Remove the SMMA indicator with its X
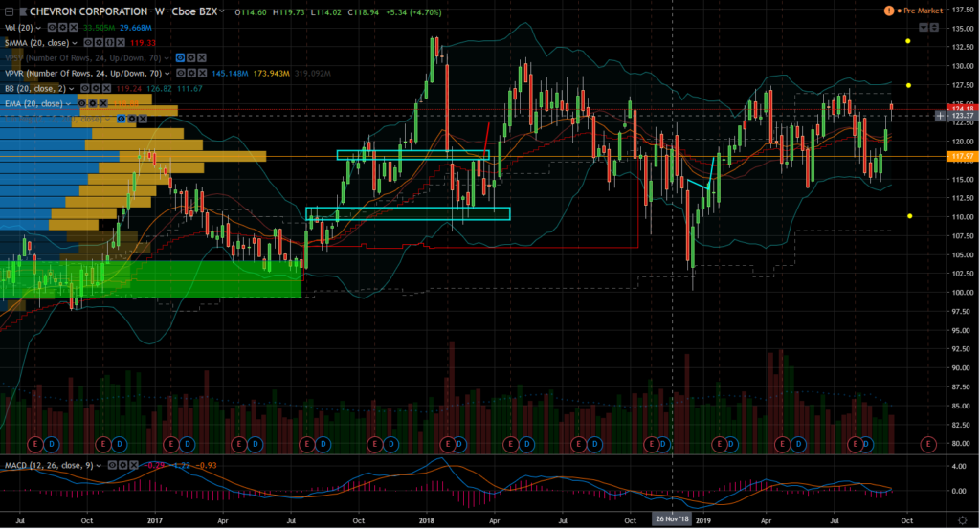Image resolution: width=980 pixels, height=529 pixels. 121,42
